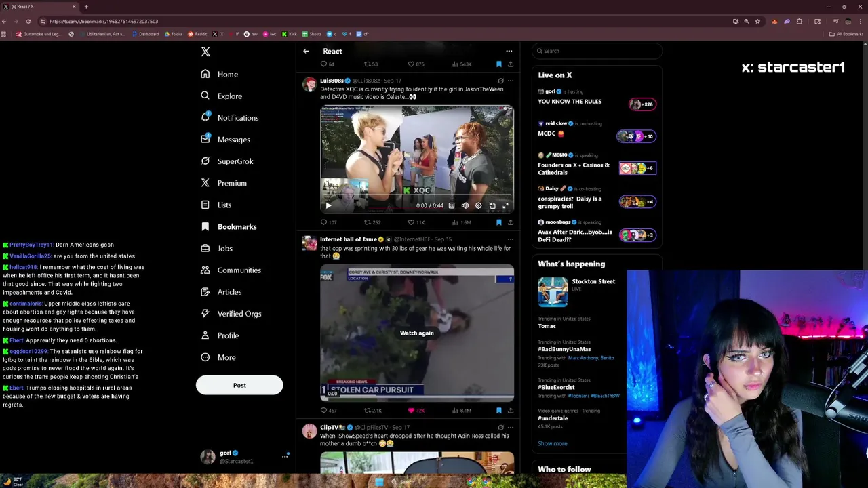This screenshot has height=488, width=868.
Task: Like Luis808s post with 11K likes
Action: [416, 222]
